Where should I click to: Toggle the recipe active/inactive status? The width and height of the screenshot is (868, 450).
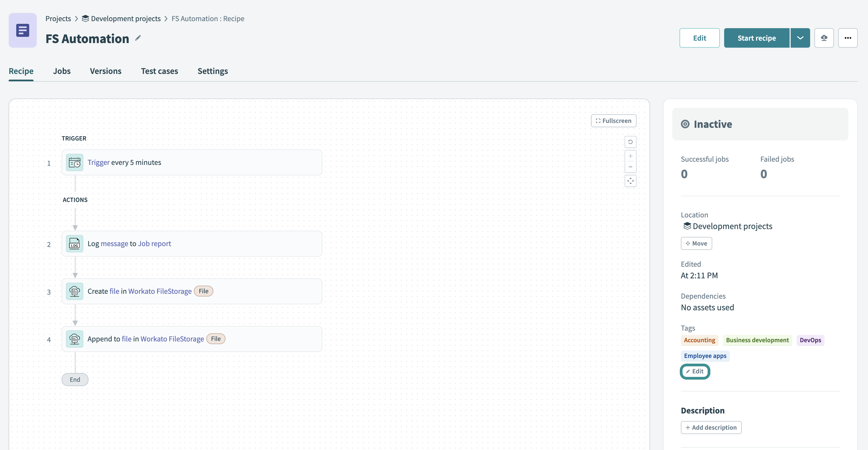(x=756, y=37)
